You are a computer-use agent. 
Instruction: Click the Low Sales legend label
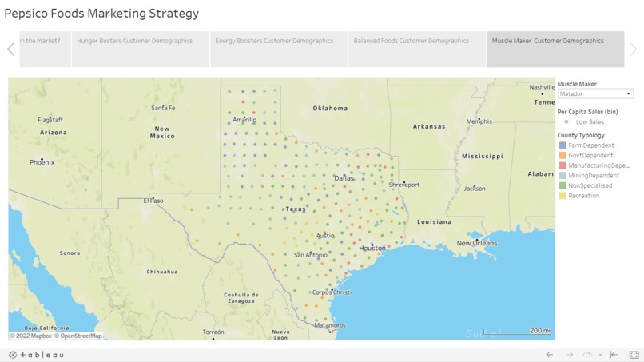[590, 122]
